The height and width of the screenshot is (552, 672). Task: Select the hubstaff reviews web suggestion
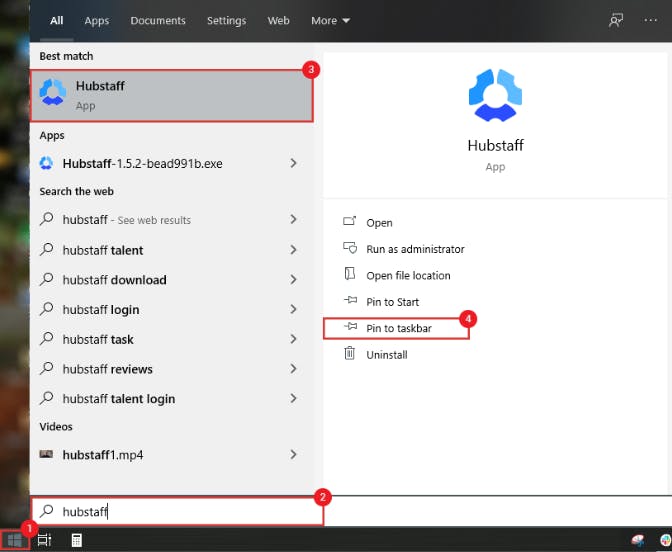171,369
